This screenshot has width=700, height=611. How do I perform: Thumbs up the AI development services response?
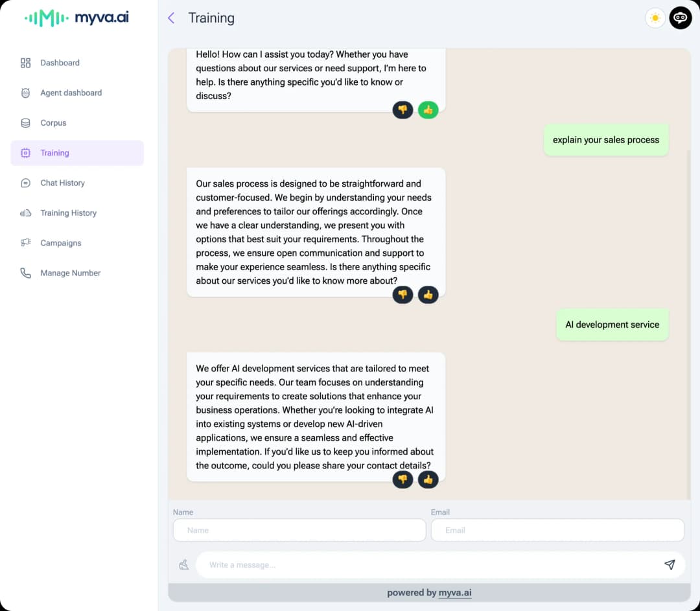(428, 479)
